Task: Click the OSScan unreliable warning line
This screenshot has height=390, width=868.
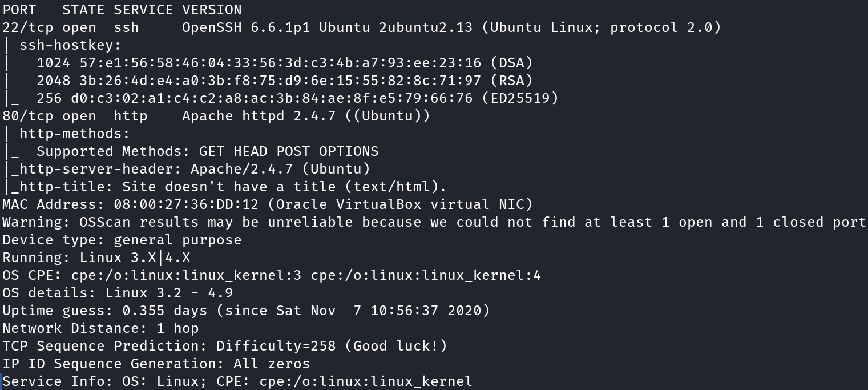Action: (434, 222)
